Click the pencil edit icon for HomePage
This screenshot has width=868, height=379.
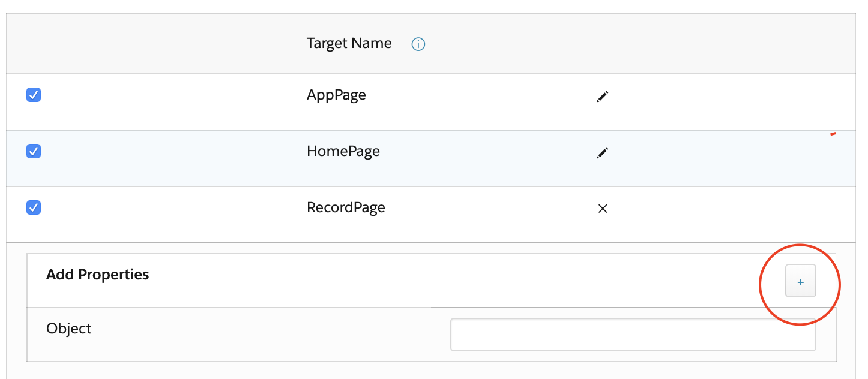603,152
